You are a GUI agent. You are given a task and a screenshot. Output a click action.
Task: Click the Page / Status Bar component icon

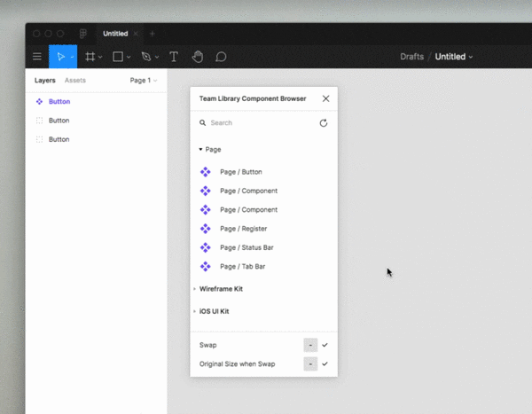tap(206, 247)
